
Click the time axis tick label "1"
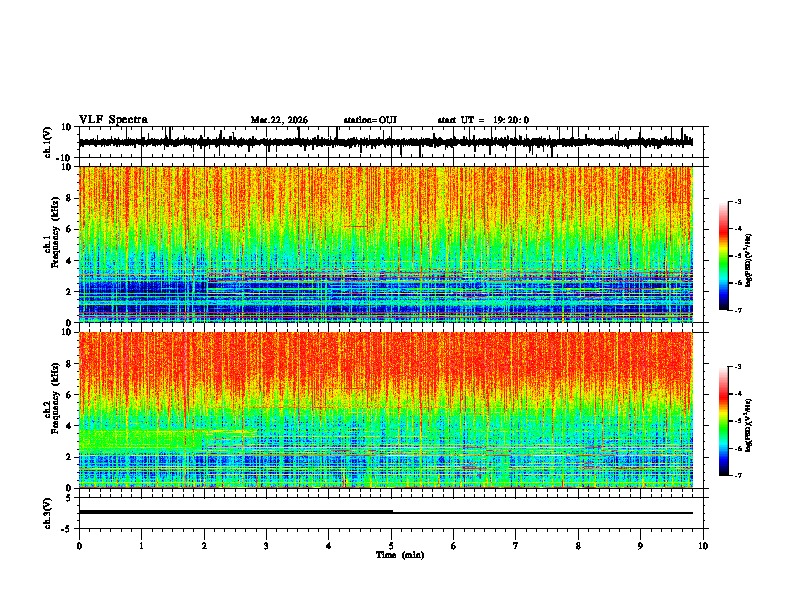point(141,546)
